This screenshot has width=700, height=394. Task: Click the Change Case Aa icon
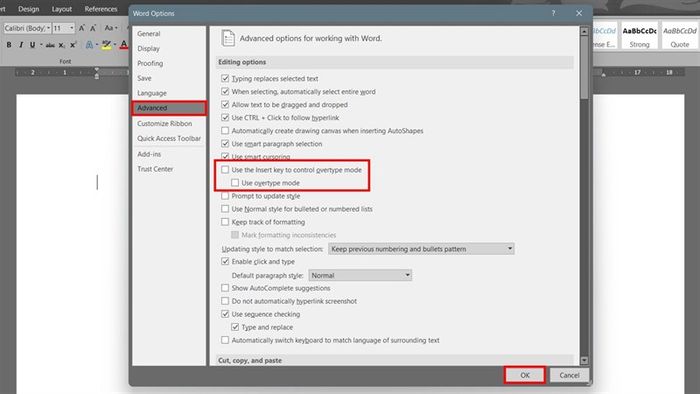(109, 28)
